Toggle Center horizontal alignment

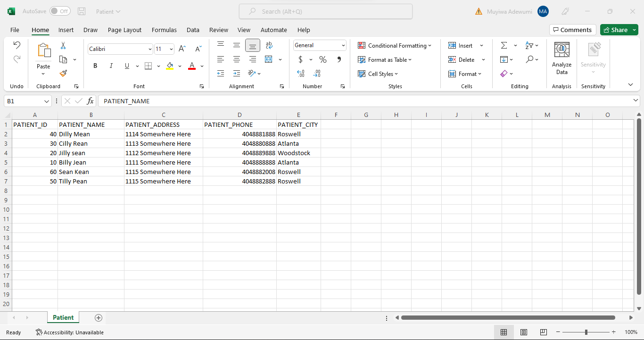click(237, 59)
